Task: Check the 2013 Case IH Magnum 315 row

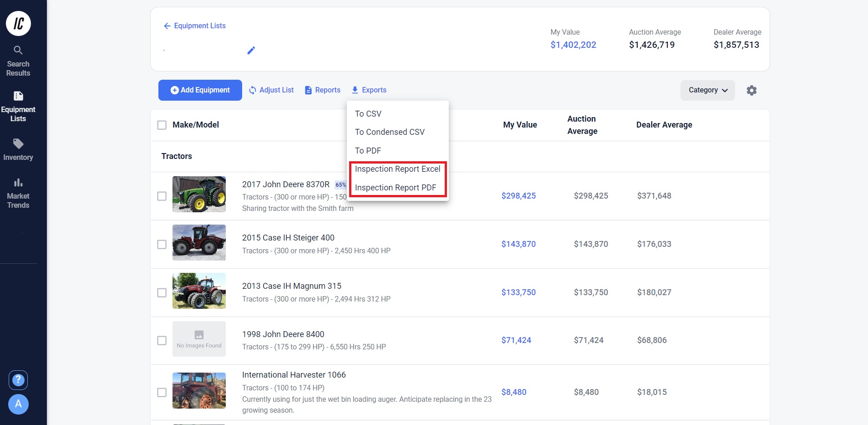Action: click(x=162, y=292)
